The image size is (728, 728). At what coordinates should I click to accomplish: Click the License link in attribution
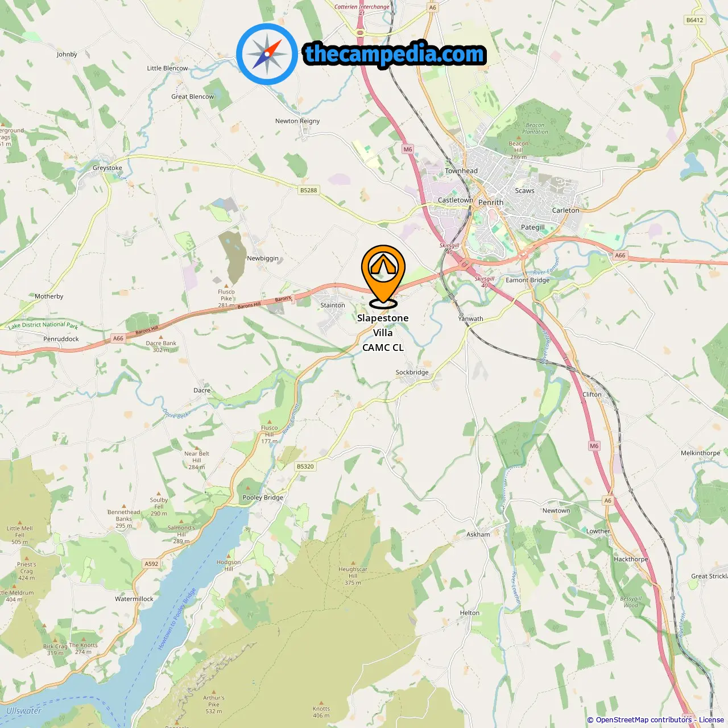(712, 719)
